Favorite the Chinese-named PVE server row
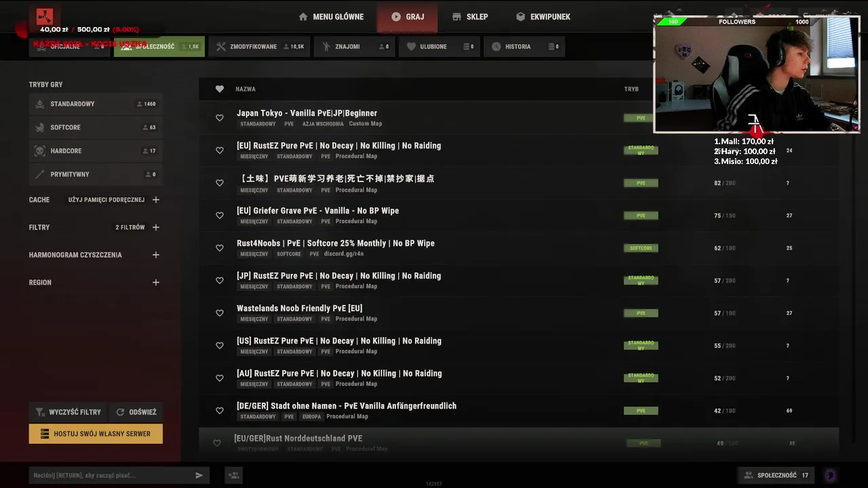 220,183
